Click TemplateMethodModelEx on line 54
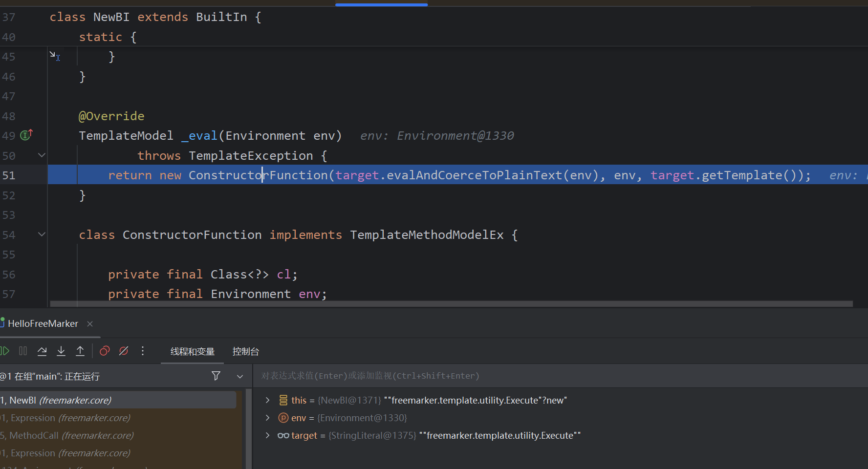 [427, 235]
